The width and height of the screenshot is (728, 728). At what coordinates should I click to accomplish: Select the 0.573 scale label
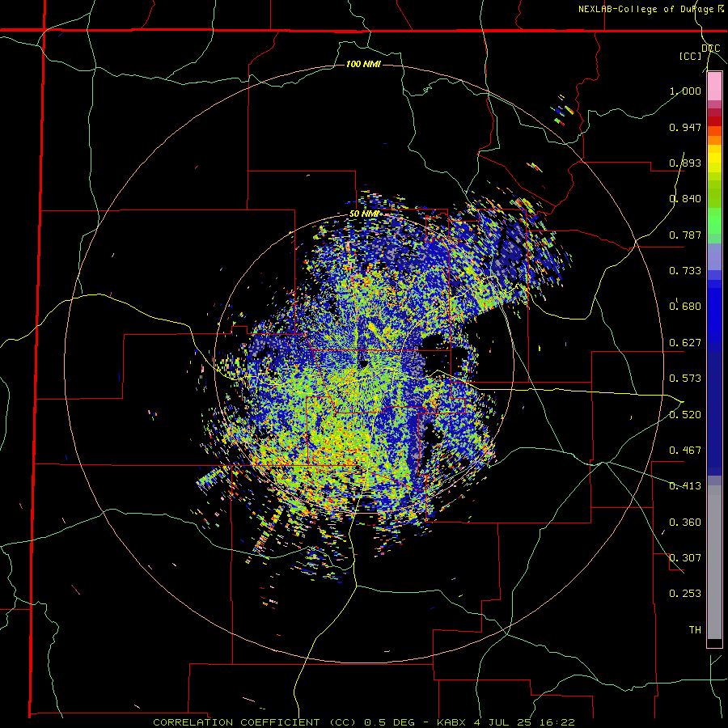pos(685,379)
